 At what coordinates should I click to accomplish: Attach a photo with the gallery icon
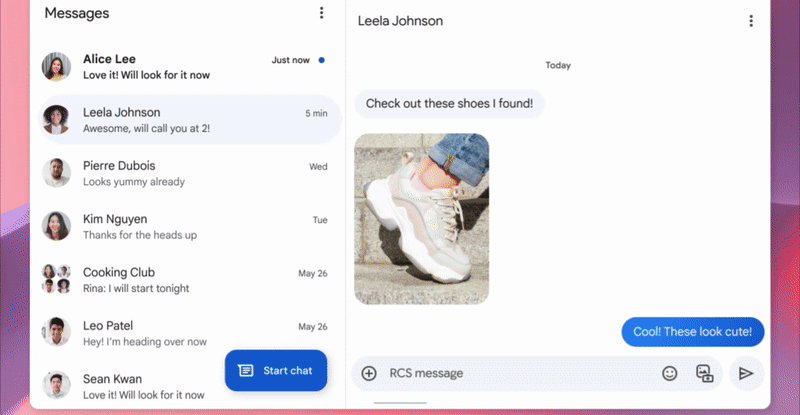[x=705, y=373]
